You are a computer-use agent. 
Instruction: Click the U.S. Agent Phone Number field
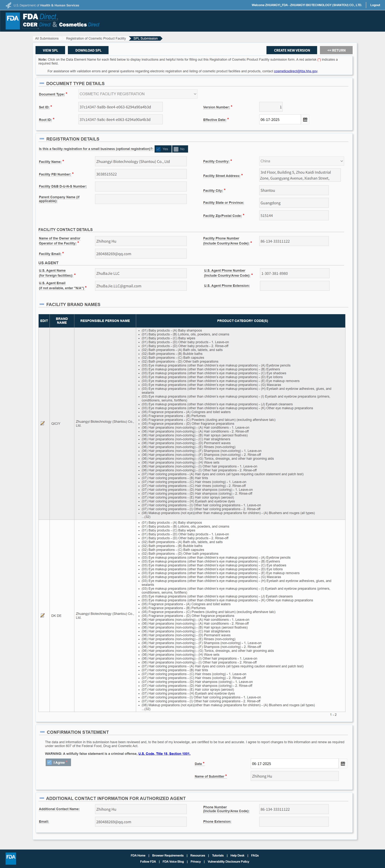click(295, 273)
